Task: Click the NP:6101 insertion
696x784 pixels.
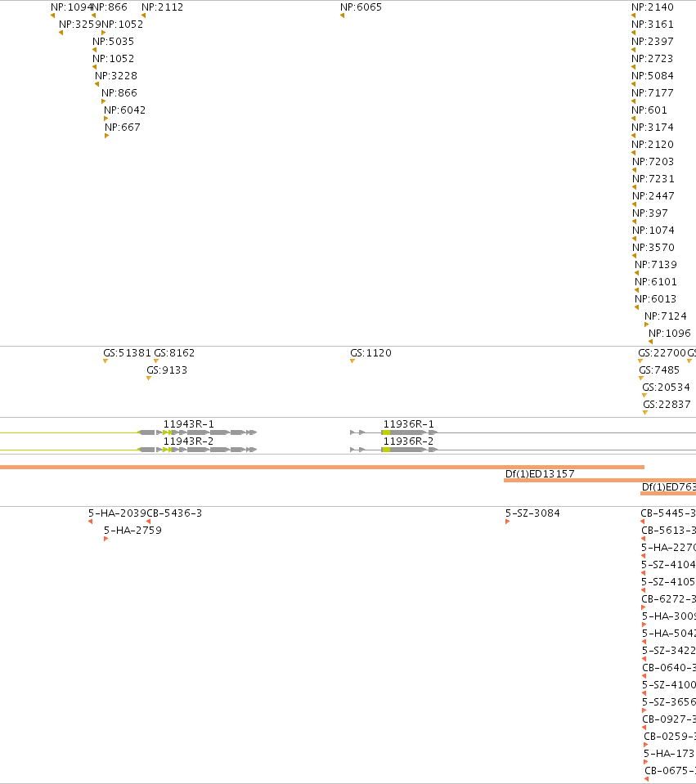Action: pos(656,281)
